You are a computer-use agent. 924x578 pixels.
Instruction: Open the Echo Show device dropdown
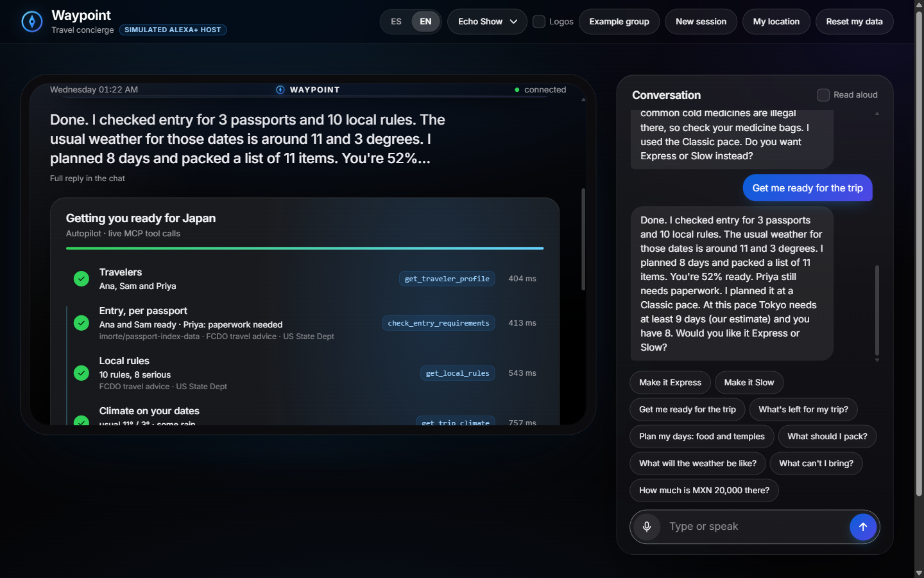point(487,22)
